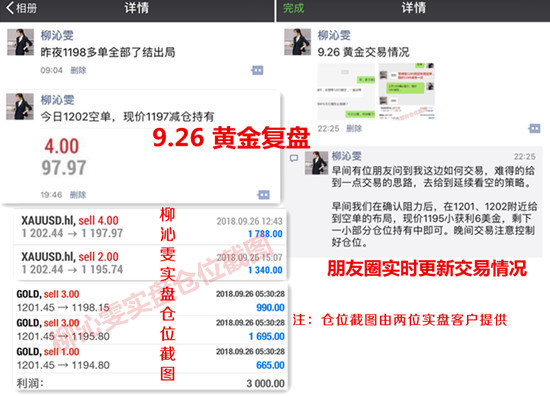Select trade row GOLD sell 1.00
Image resolution: width=550 pixels, height=396 pixels.
click(x=150, y=358)
